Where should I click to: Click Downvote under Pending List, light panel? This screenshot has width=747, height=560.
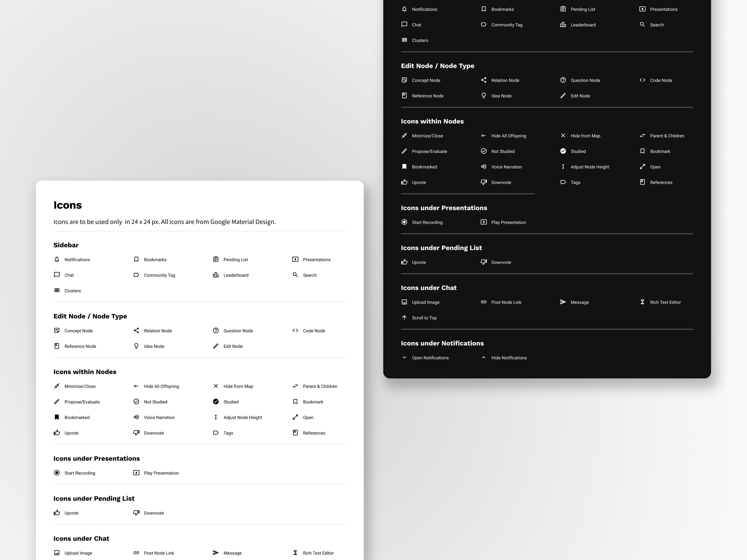tap(136, 512)
